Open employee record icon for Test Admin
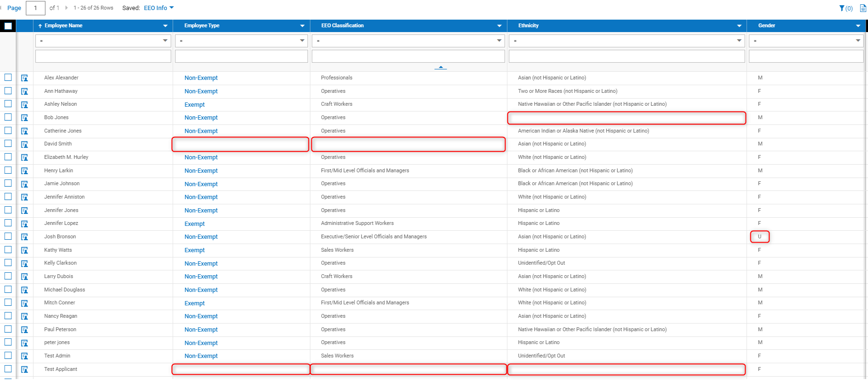The width and height of the screenshot is (868, 380). [24, 356]
